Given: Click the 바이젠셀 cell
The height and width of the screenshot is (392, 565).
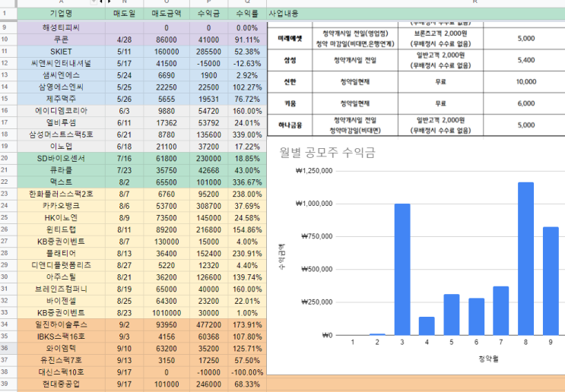Looking at the screenshot, I should [62, 301].
